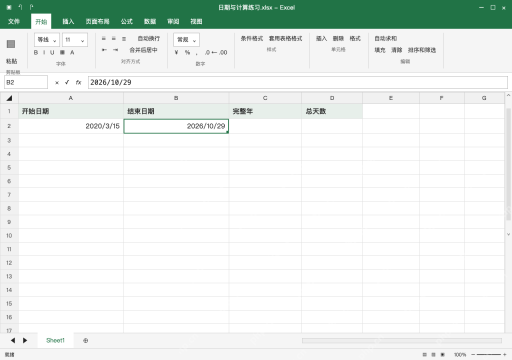Click the font color A icon

72,52
